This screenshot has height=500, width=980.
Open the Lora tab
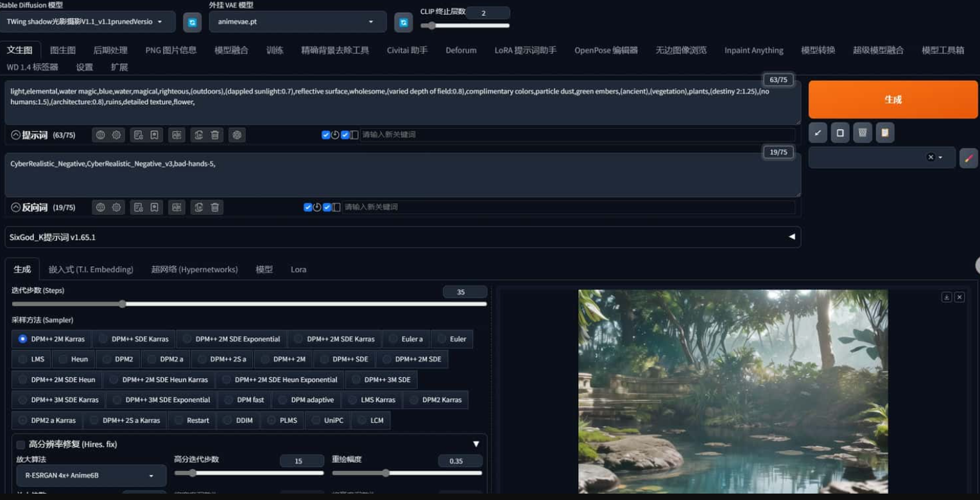click(x=298, y=270)
